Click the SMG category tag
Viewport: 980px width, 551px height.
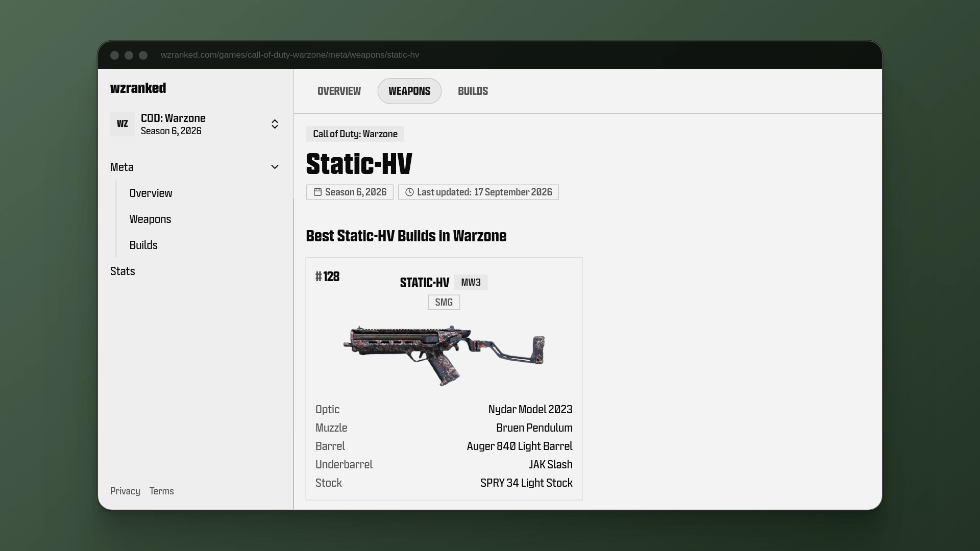point(444,302)
